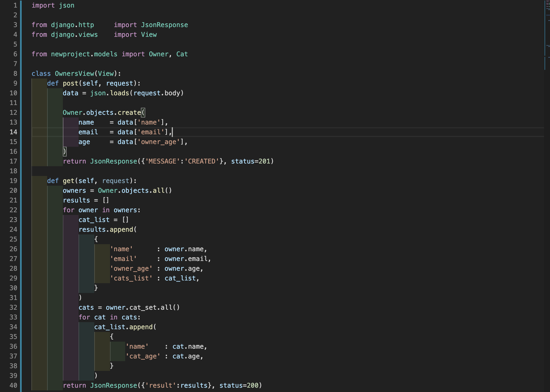
Task: Click the 'cat_age' dictionary key
Action: point(143,356)
